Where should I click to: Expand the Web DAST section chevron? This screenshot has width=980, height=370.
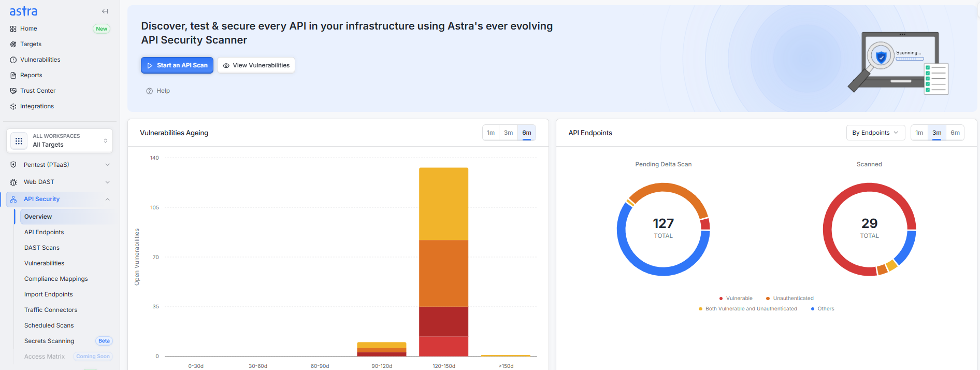coord(108,182)
